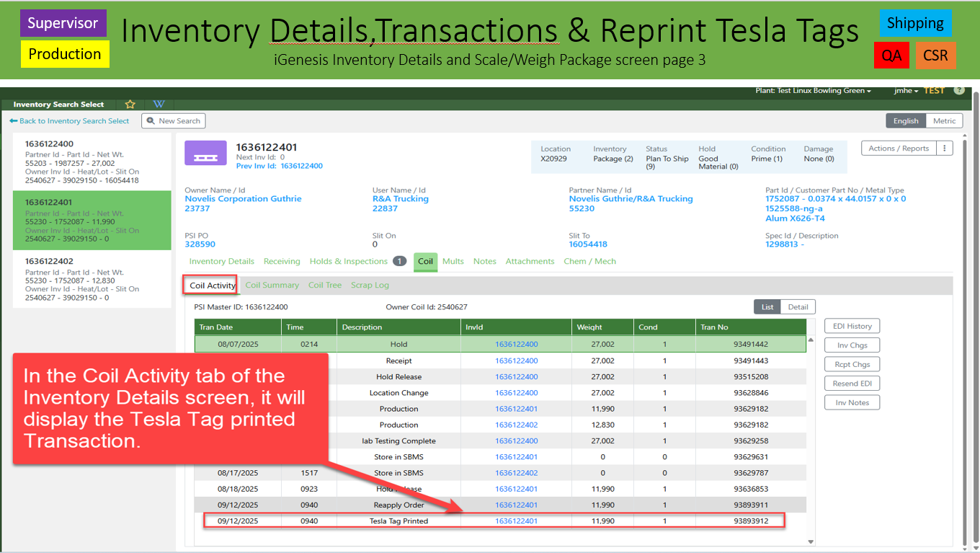Click the Resend EDI button
The image size is (980, 553).
852,384
